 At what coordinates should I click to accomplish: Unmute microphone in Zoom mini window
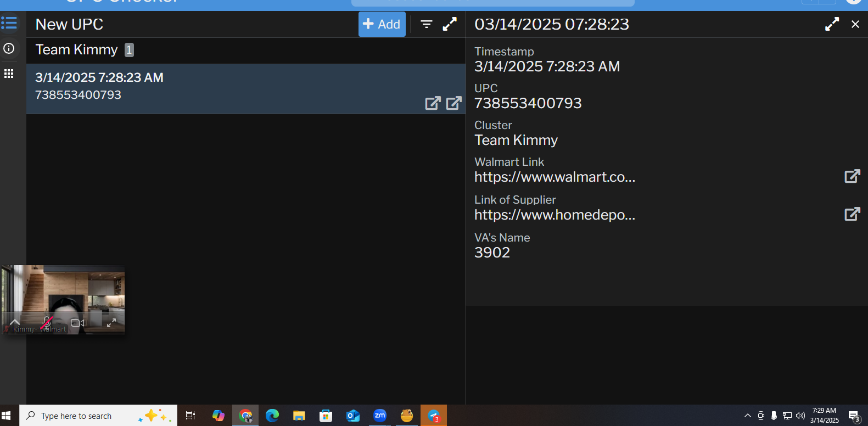tap(47, 323)
